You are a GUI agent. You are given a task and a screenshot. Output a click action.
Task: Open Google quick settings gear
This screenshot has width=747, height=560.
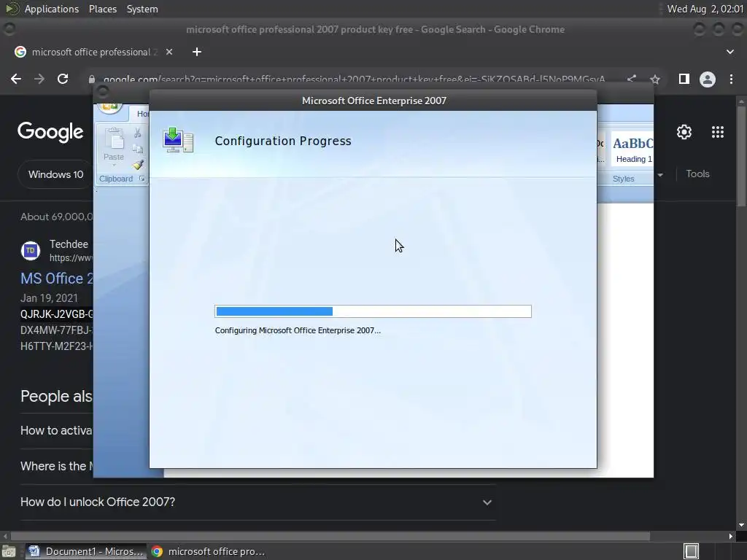[684, 132]
